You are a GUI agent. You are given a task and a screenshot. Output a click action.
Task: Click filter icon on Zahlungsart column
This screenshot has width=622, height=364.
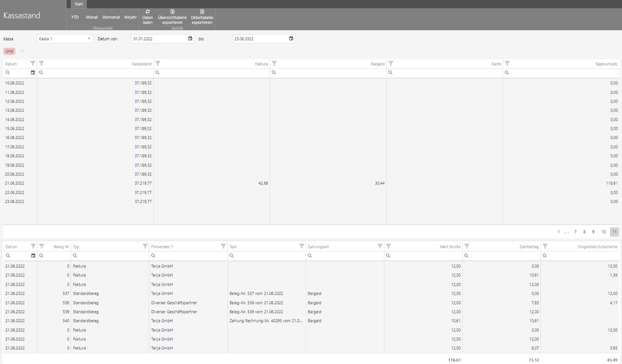tap(380, 246)
